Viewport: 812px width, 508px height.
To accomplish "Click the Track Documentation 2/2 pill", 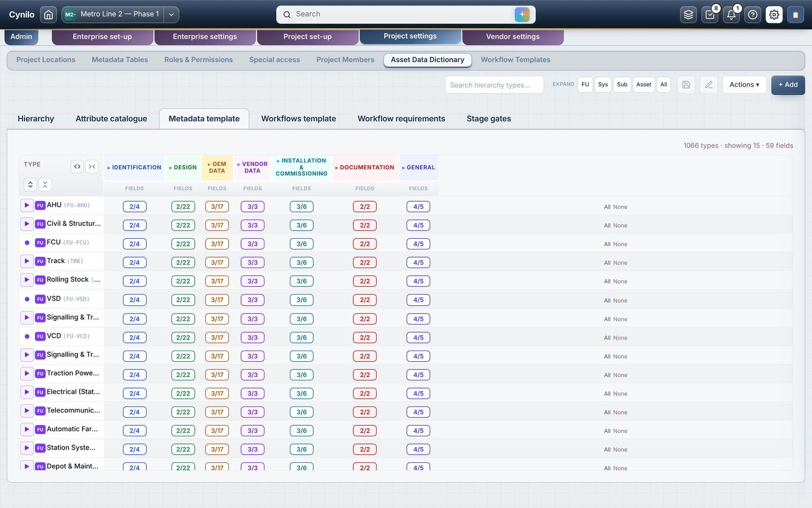I will click(x=365, y=263).
